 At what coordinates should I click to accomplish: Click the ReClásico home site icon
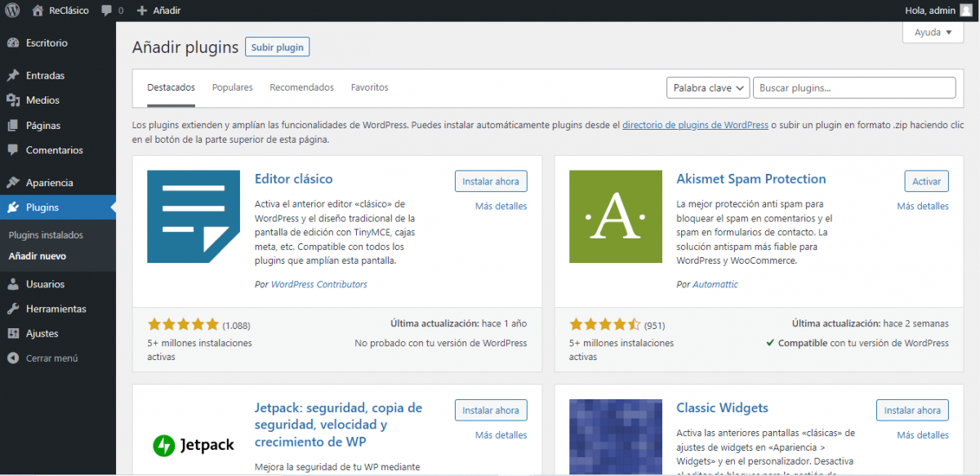[38, 11]
